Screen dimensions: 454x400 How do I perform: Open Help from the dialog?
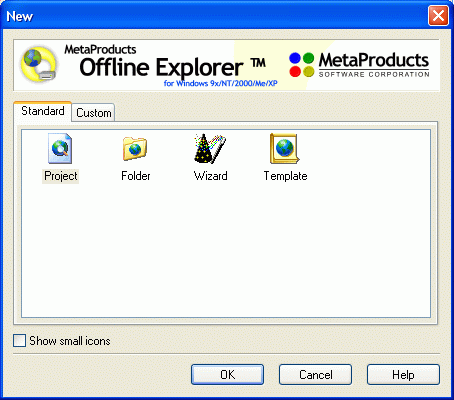click(x=403, y=375)
